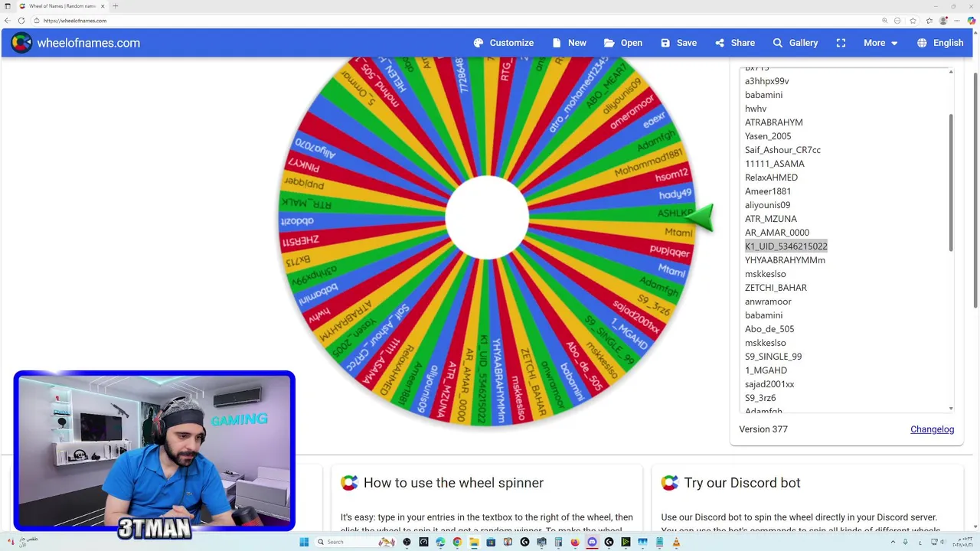Image resolution: width=980 pixels, height=551 pixels.
Task: Click the taskbar Search box
Action: [356, 542]
